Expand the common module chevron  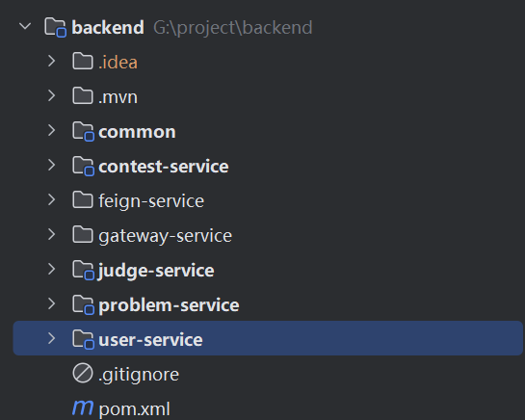[52, 131]
